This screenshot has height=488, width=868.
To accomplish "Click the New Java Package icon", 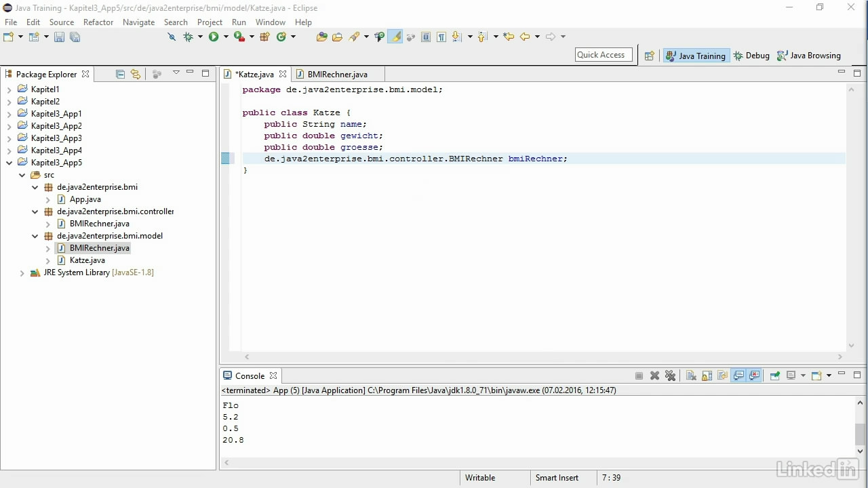I will click(265, 37).
